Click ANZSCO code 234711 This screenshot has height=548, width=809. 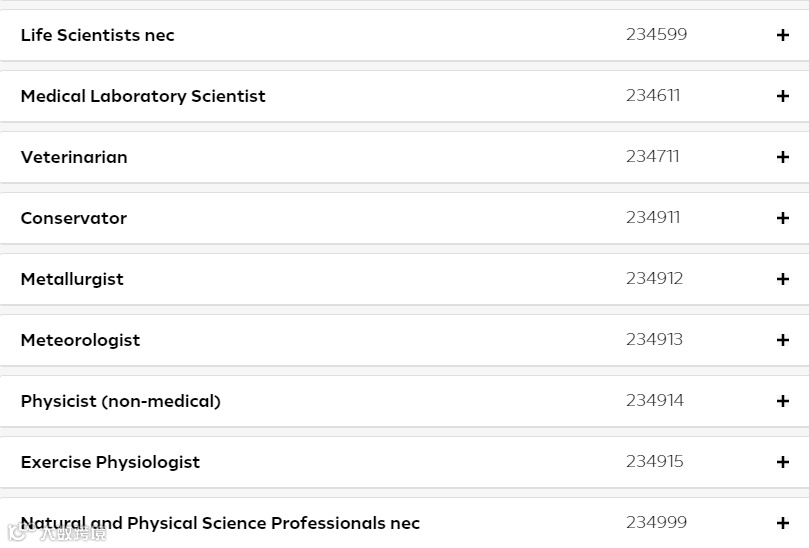coord(652,156)
